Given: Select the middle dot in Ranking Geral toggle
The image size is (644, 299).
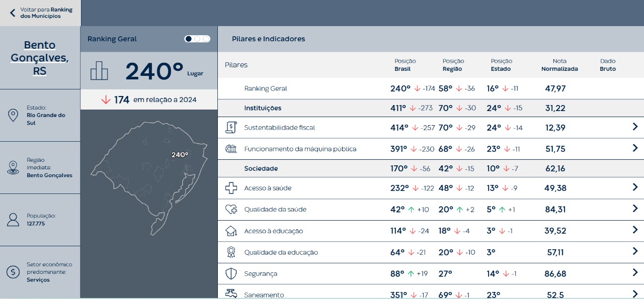Looking at the screenshot, I should tap(197, 39).
